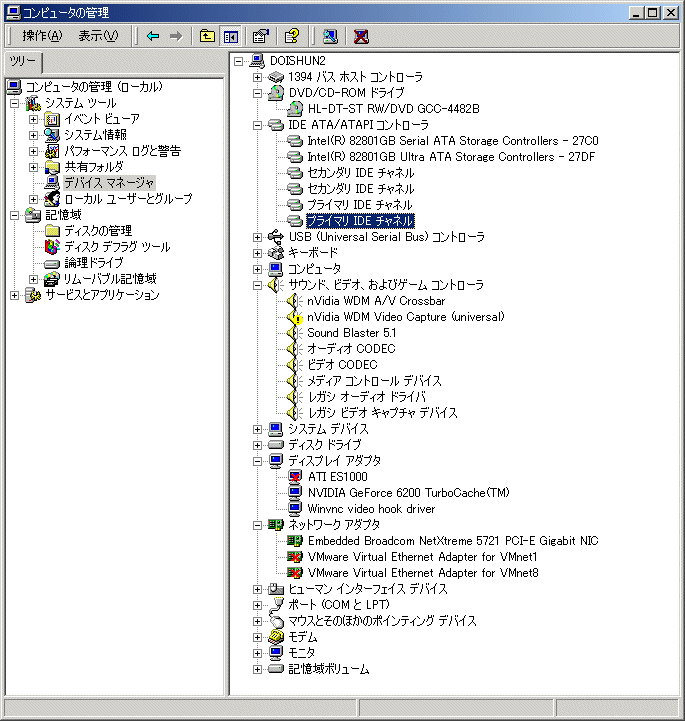Expand the 1394 バス ホスト コントローラ node

[258, 77]
